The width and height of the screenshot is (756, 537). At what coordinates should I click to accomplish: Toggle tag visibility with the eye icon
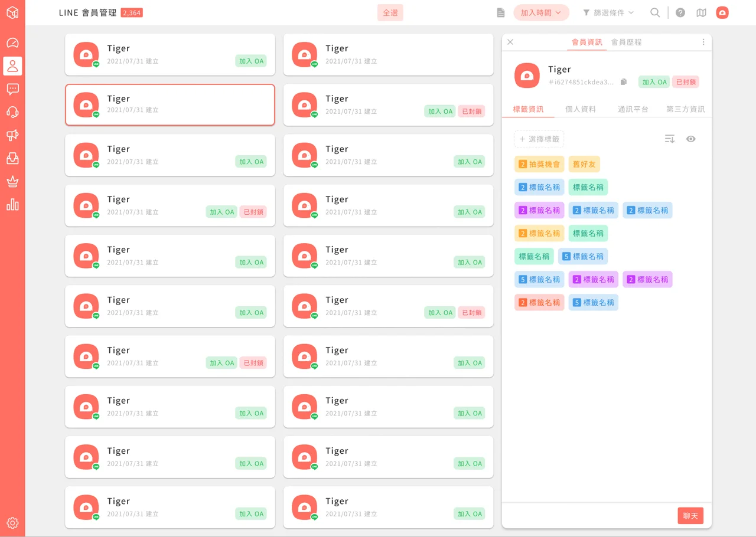pyautogui.click(x=690, y=139)
